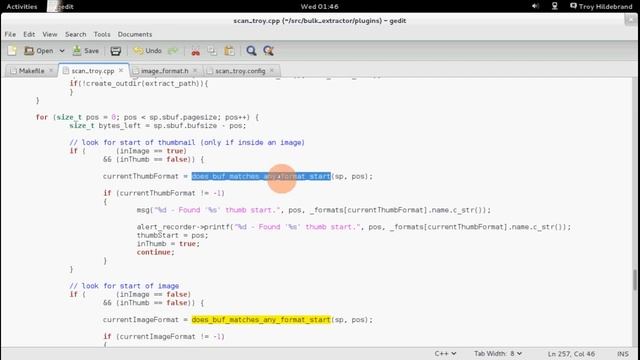
Task: Click the alert_recorder->printf line
Action: pyautogui.click(x=354, y=227)
